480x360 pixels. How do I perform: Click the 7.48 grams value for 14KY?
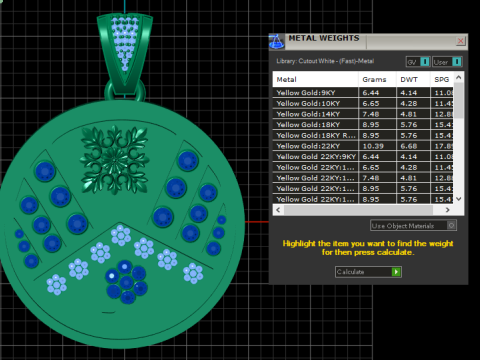371,114
